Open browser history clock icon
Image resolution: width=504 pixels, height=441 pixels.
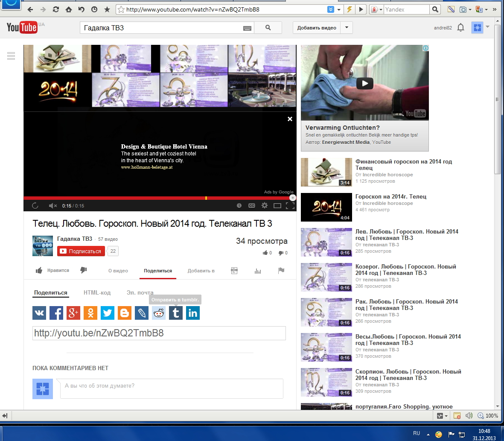pyautogui.click(x=94, y=10)
